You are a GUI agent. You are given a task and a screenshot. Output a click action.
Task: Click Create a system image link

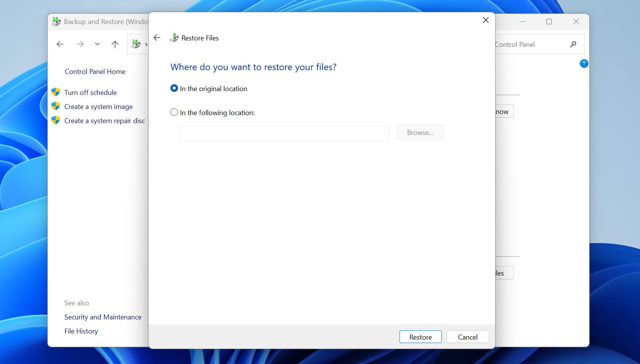98,107
